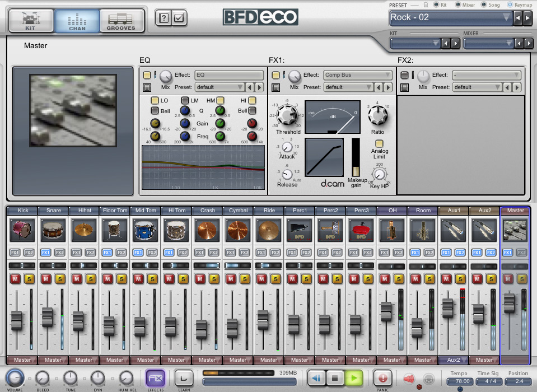Click the Aux1 FX2 button
This screenshot has height=392, width=537.
pyautogui.click(x=460, y=253)
